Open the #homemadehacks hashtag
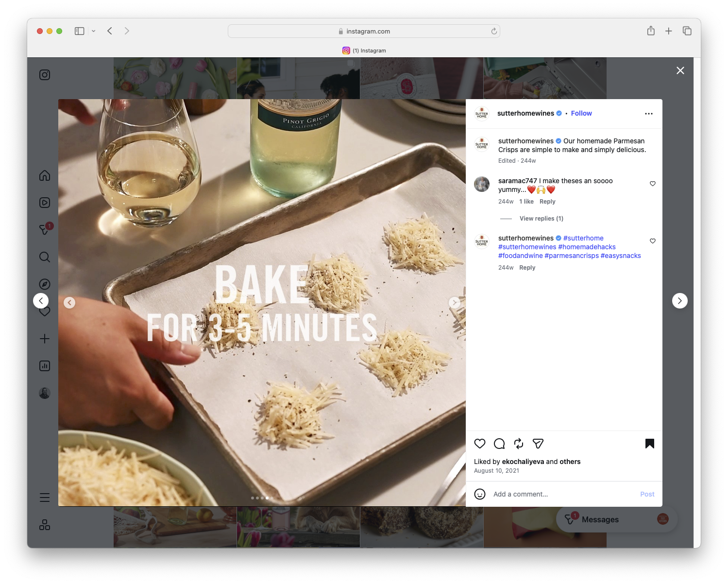728x584 pixels. point(587,247)
